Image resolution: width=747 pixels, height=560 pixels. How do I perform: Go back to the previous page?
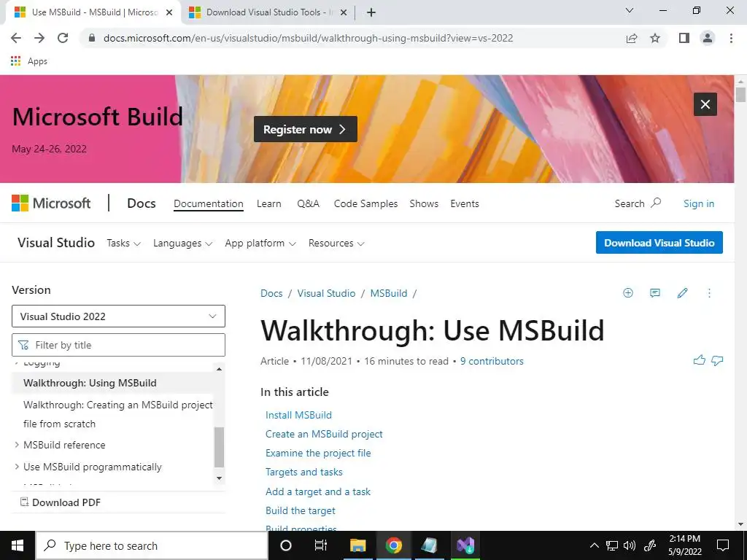16,38
